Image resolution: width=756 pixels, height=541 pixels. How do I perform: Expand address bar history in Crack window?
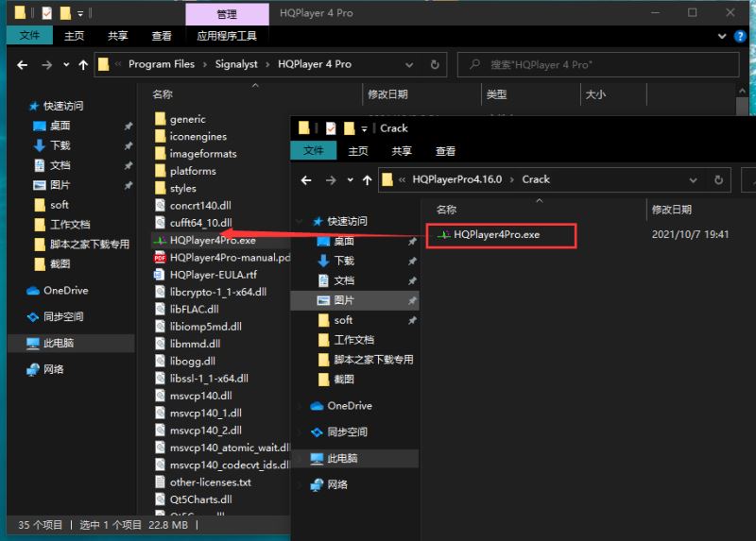693,180
